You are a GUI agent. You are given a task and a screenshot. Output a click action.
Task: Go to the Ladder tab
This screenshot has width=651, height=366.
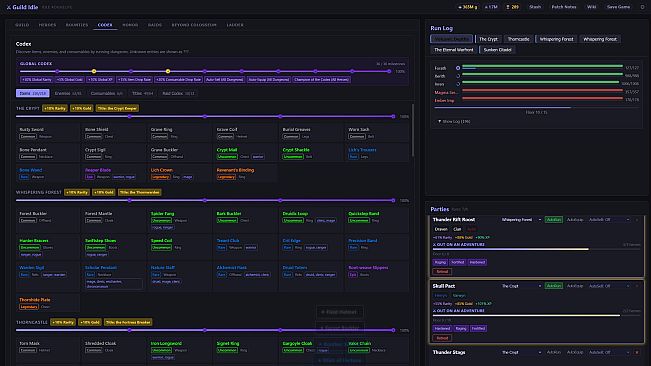tap(235, 25)
